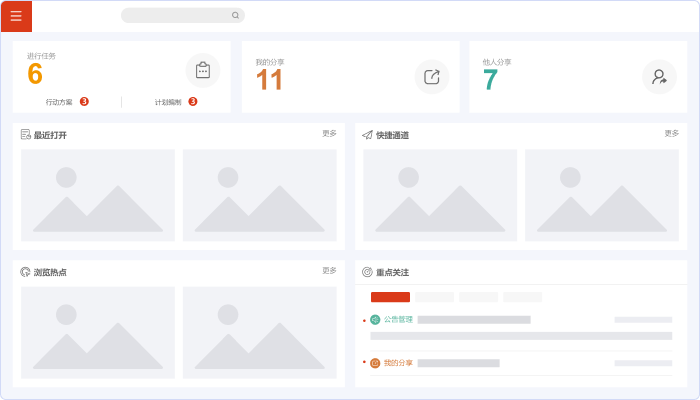Image resolution: width=700 pixels, height=400 pixels.
Task: Click the clipboard icon in 进行任务 card
Action: (203, 70)
